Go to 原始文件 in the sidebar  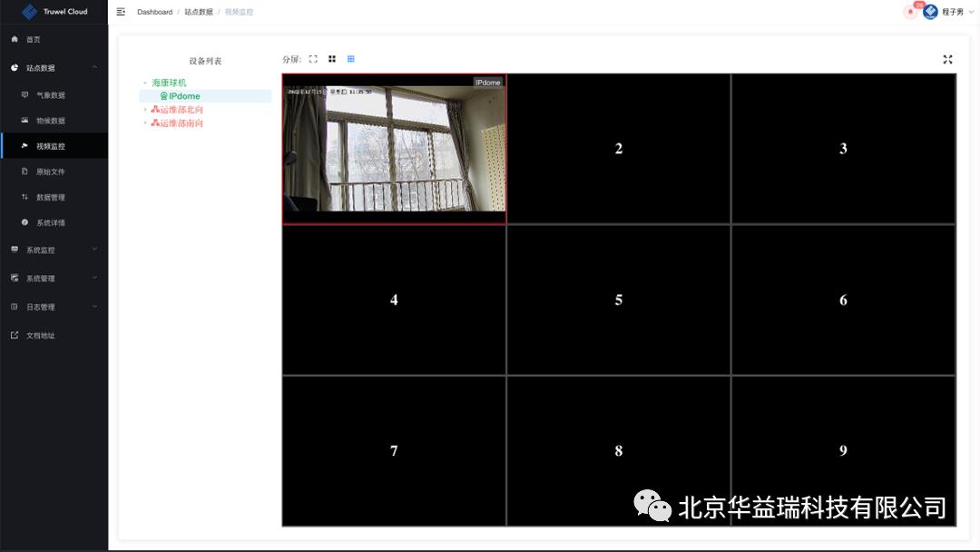(x=51, y=172)
